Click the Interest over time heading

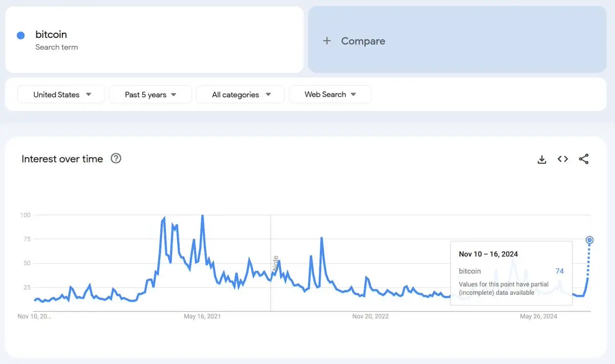tap(62, 159)
